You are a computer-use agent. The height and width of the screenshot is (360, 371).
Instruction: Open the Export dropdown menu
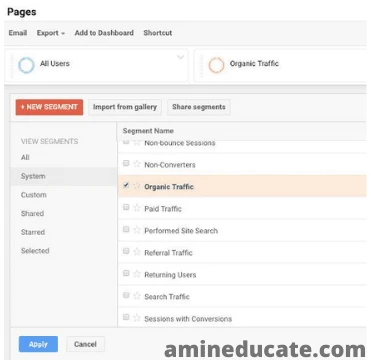tap(51, 33)
